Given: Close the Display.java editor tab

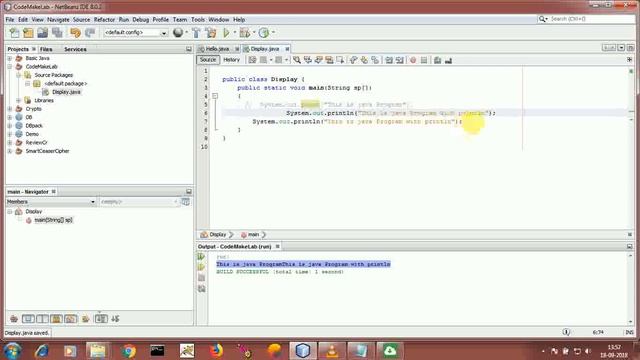Looking at the screenshot, I should click(x=287, y=49).
